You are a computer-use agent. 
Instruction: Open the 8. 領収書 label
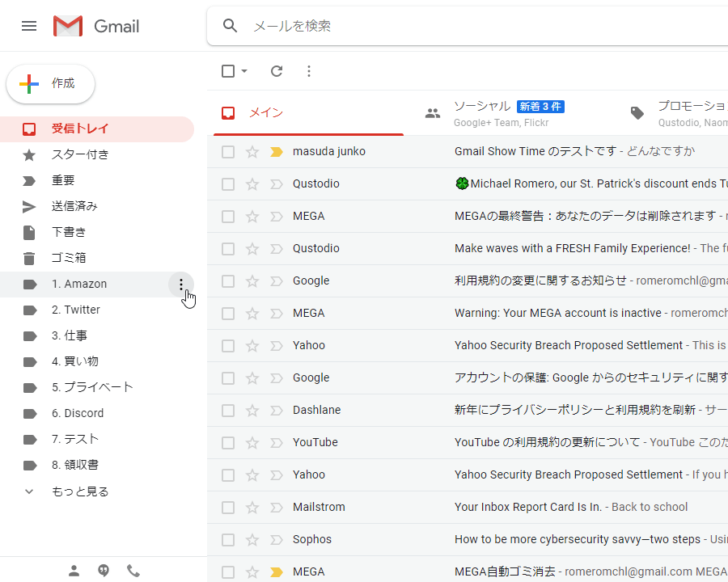click(97, 465)
